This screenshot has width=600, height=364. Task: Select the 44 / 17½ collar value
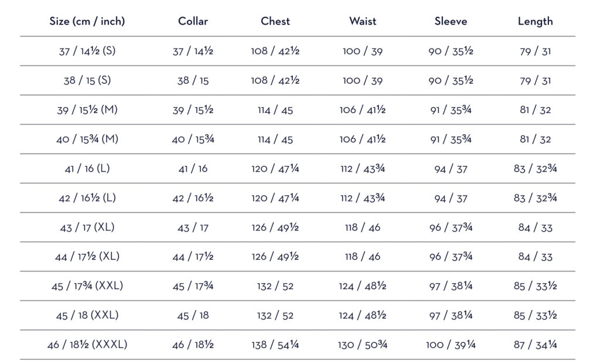tap(193, 256)
